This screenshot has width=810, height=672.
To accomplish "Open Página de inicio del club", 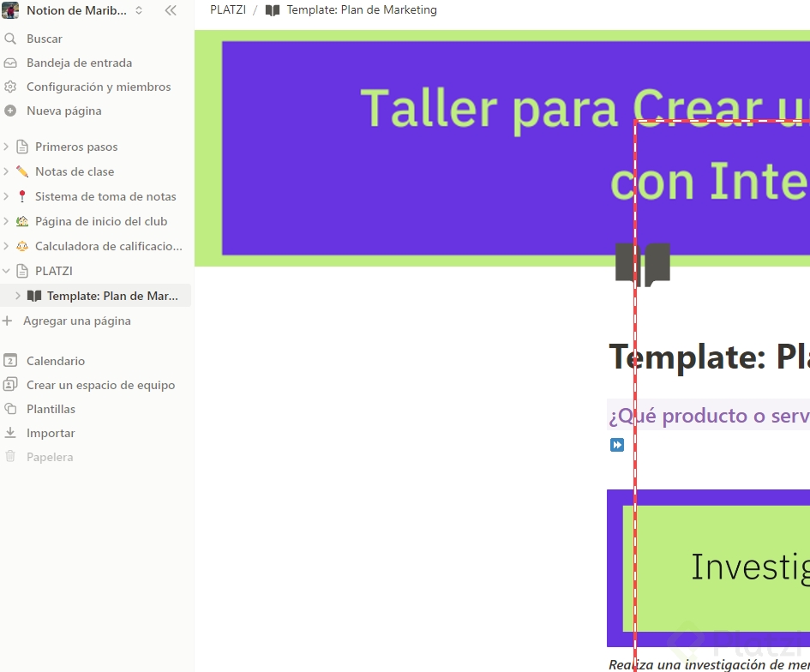I will click(101, 221).
